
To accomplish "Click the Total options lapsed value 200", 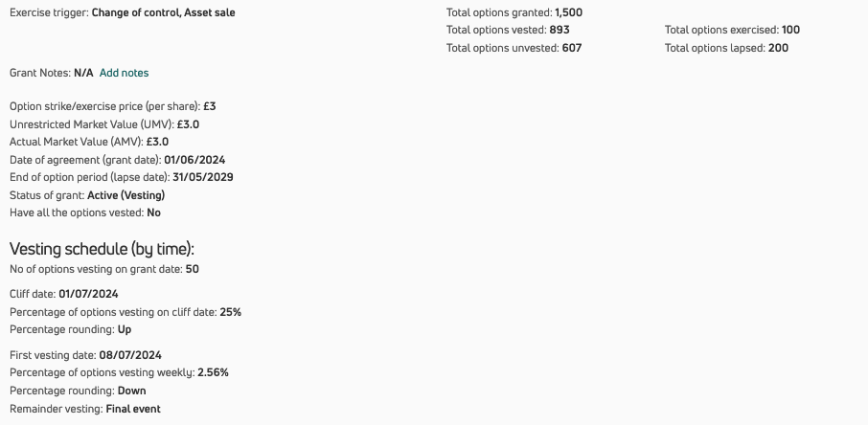I will point(778,48).
